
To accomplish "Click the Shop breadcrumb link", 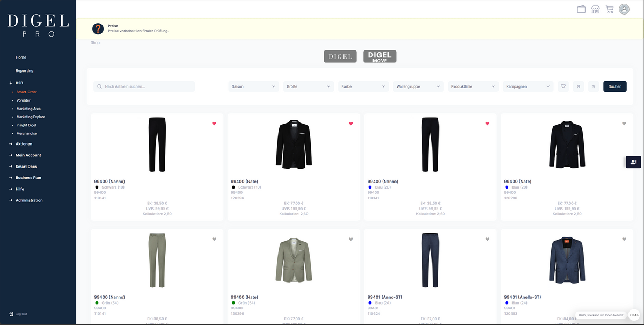I will (x=95, y=43).
